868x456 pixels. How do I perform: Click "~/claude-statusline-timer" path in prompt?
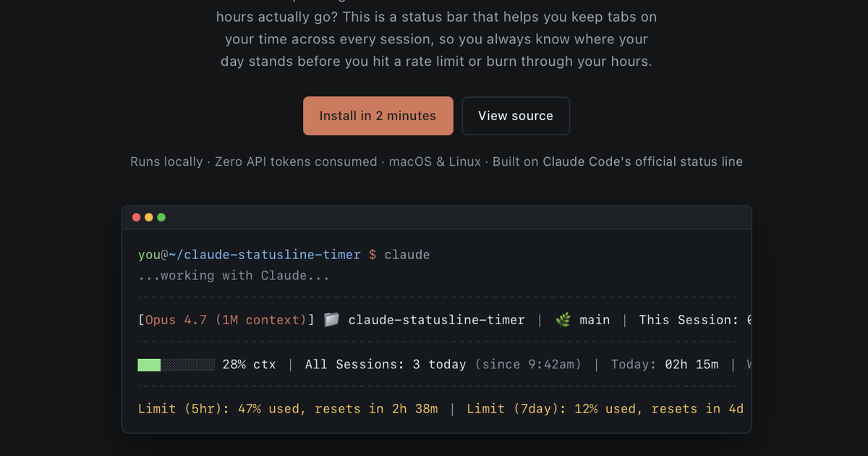[x=265, y=255]
